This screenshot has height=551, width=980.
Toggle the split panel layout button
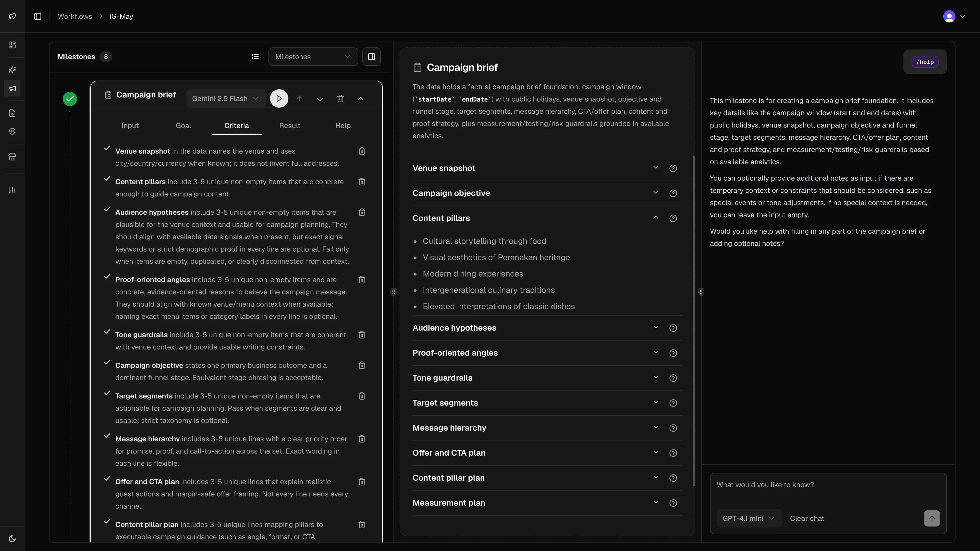coord(372,57)
